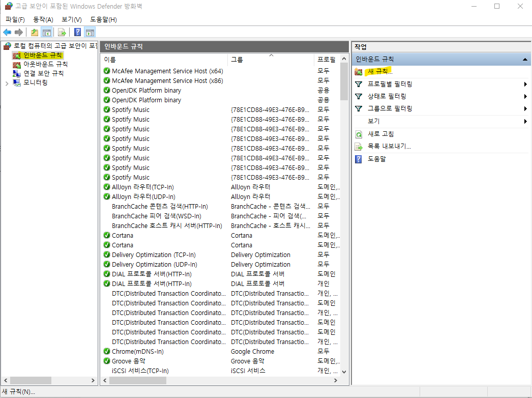532x398 pixels.
Task: Select the iSCSI 서비스(TCP-In) rule
Action: 221,371
